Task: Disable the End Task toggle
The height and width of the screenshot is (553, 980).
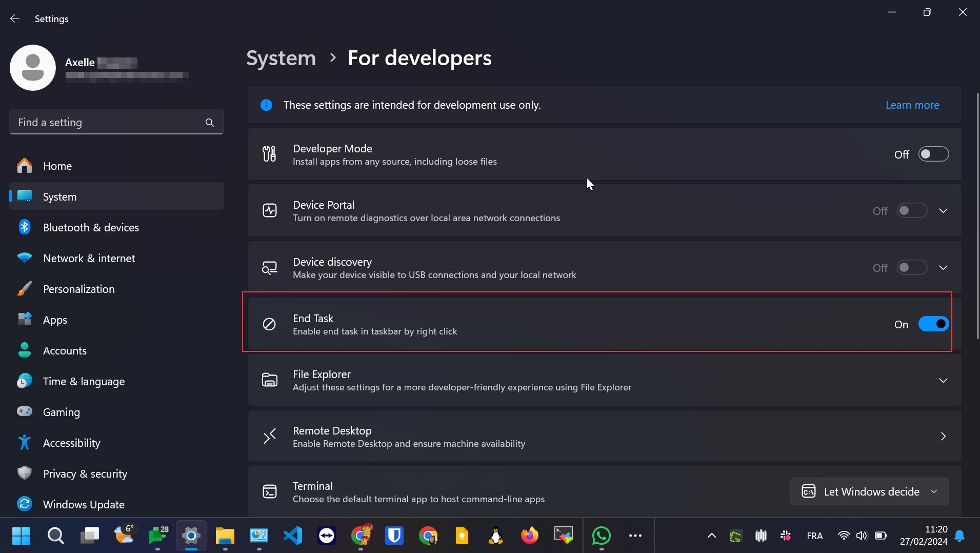Action: pyautogui.click(x=933, y=324)
